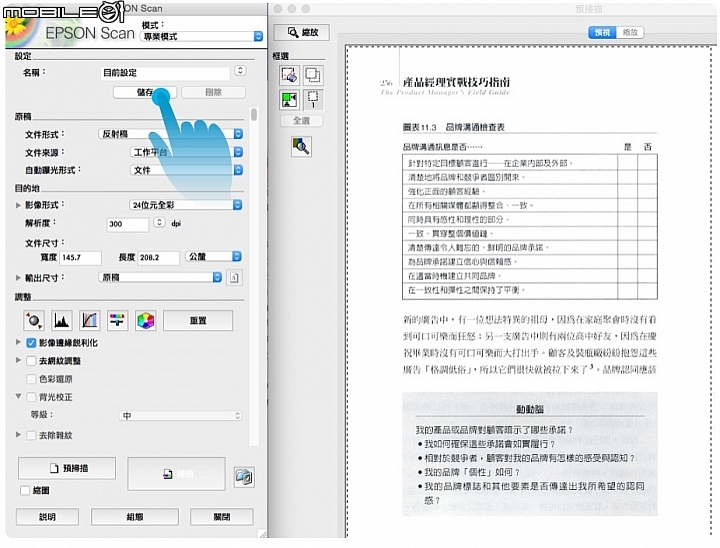The image size is (720, 548).
Task: Expand the 影像形式 disclosure triangle
Action: (18, 205)
